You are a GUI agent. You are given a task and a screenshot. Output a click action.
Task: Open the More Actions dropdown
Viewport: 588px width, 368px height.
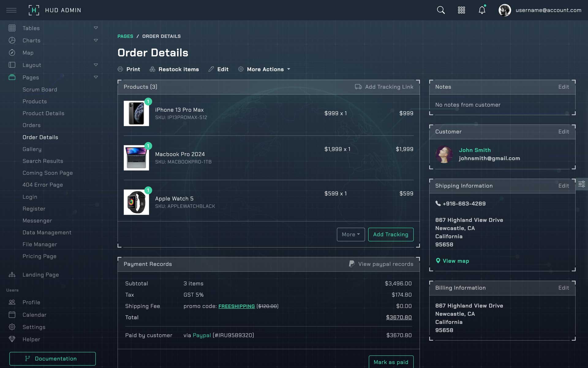point(265,69)
